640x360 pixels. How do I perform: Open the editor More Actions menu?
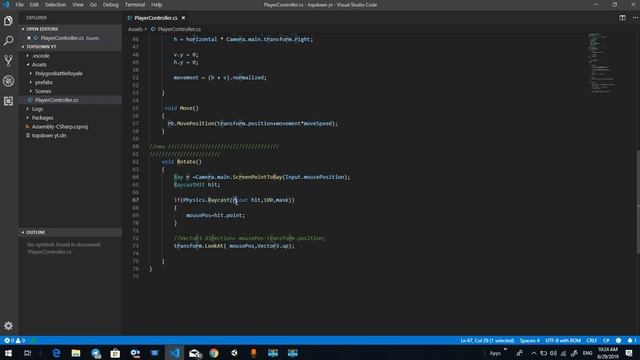635,18
